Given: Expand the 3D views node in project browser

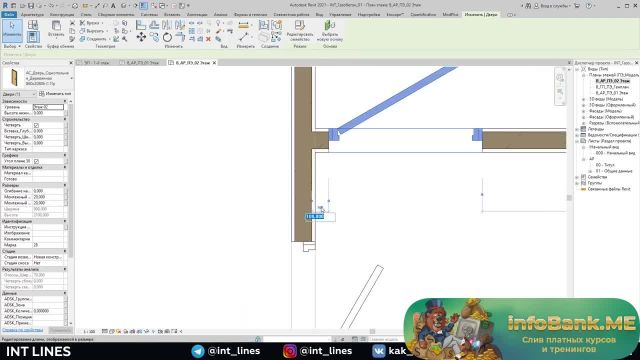Looking at the screenshot, I should click(x=584, y=99).
